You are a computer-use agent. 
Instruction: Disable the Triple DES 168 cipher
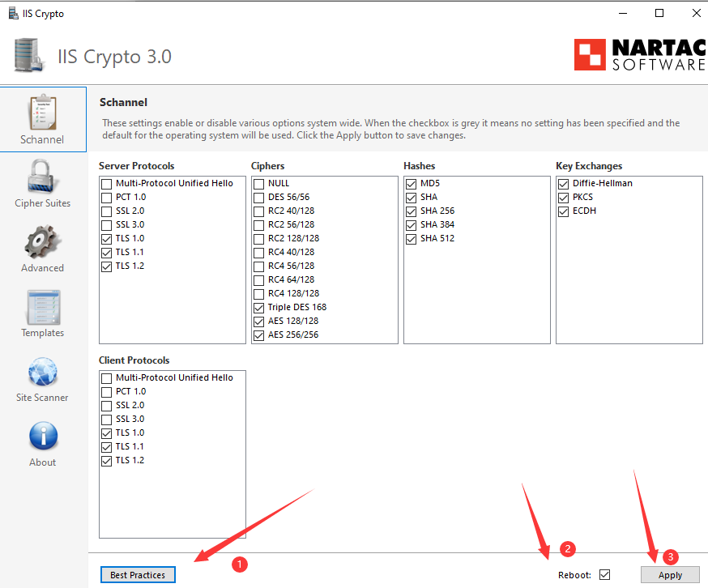tap(258, 308)
